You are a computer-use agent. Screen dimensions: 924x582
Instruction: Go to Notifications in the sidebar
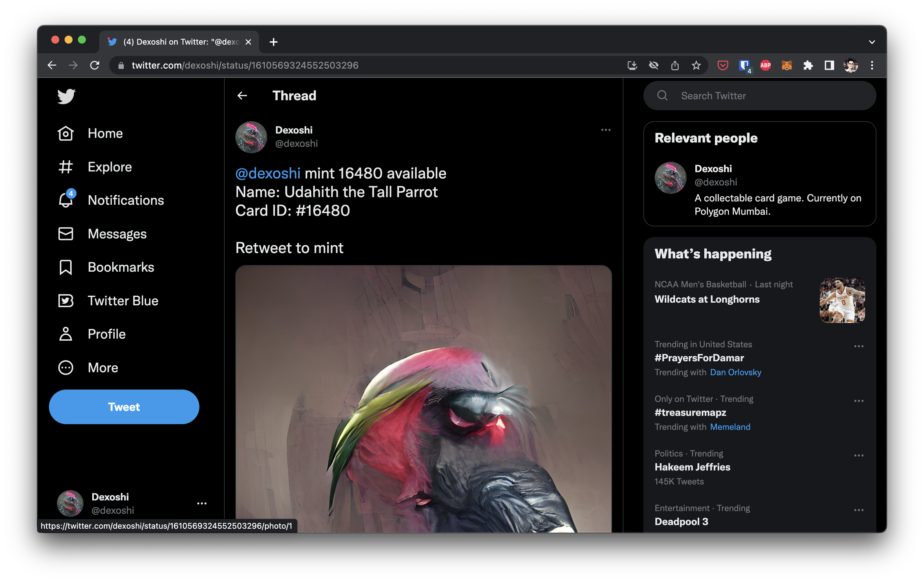click(x=126, y=200)
